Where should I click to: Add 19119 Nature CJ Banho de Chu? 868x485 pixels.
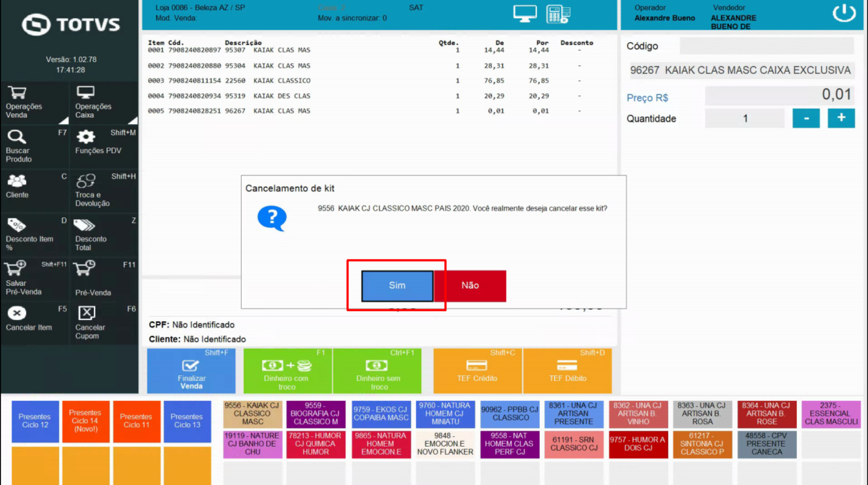click(x=252, y=444)
